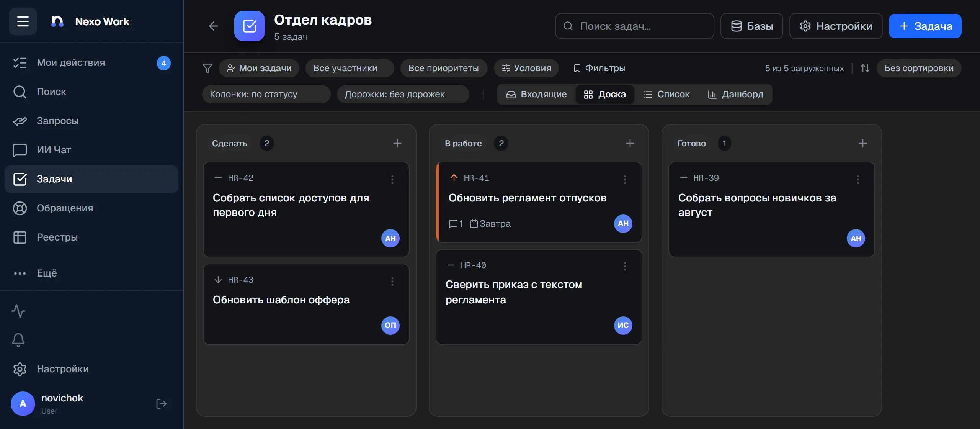Open the HR-41 Обновить регламент отпусков card
Image resolution: width=980 pixels, height=429 pixels.
(539, 202)
